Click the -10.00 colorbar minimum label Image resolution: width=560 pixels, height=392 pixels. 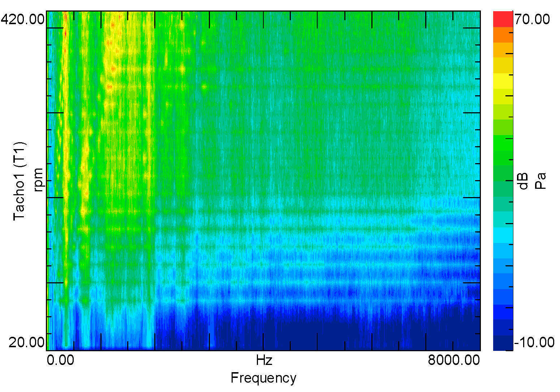(x=534, y=342)
